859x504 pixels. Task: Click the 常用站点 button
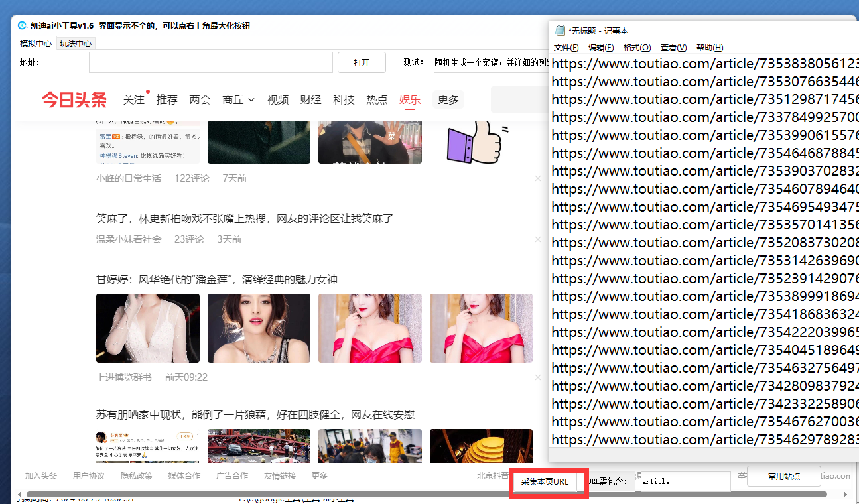coord(783,476)
